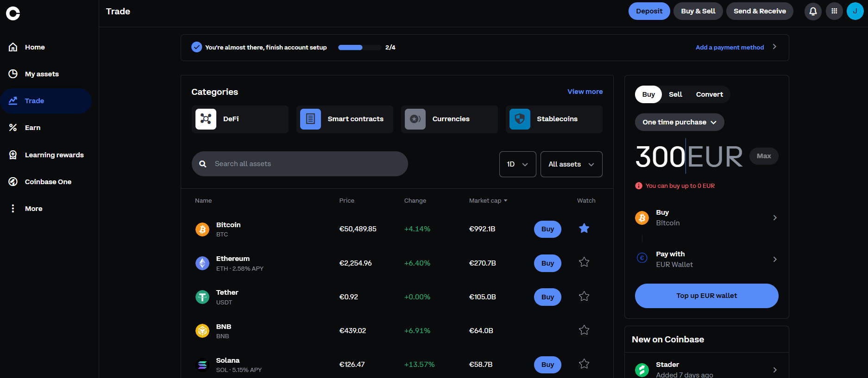Click the Stader token icon
The height and width of the screenshot is (378, 868).
point(642,370)
